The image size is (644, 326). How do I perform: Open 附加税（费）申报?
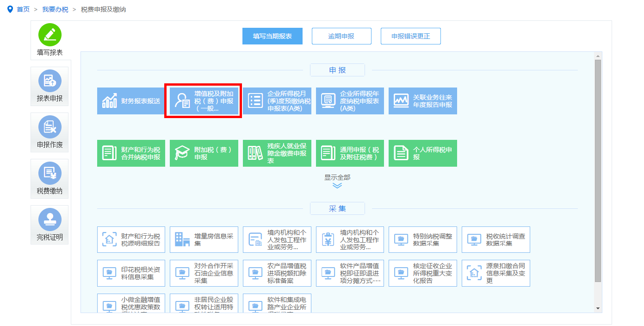click(x=204, y=153)
